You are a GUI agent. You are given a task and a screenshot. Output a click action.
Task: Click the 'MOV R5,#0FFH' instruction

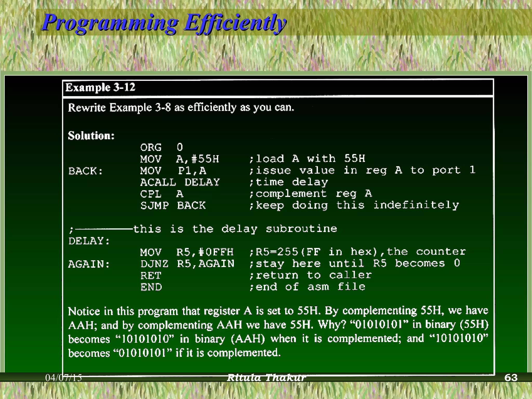(x=187, y=252)
